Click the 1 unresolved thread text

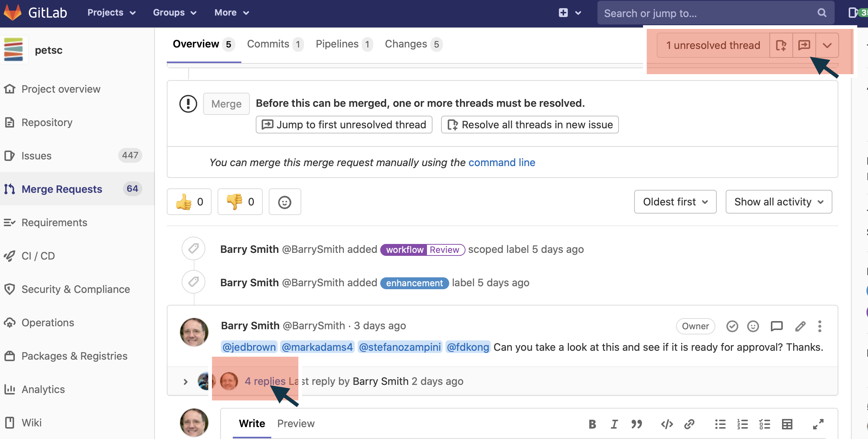coord(713,45)
